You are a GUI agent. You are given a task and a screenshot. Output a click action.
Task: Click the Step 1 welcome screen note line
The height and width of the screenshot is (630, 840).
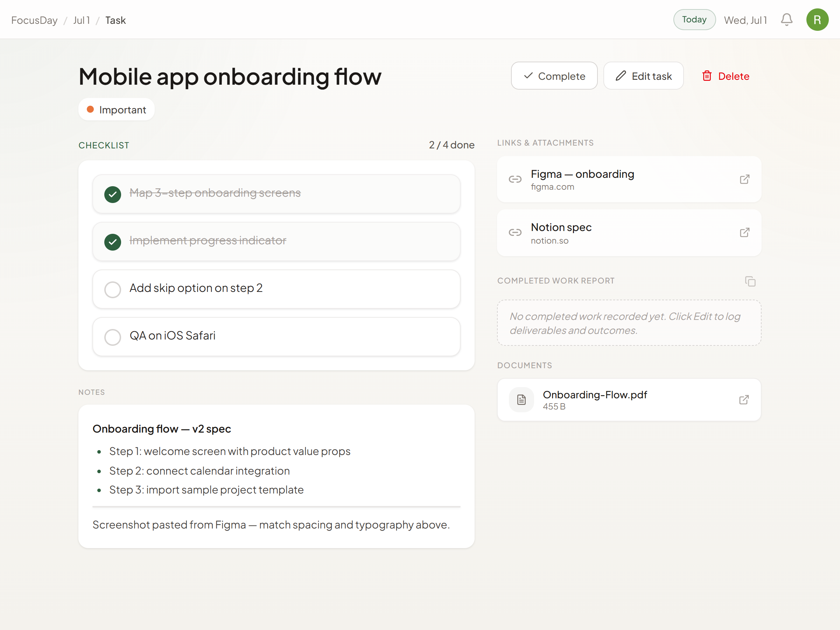[230, 451]
